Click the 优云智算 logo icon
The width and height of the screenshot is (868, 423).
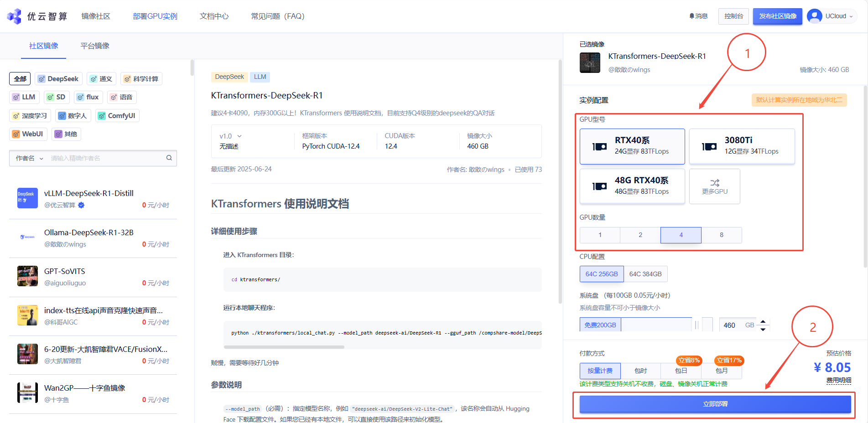tap(14, 16)
